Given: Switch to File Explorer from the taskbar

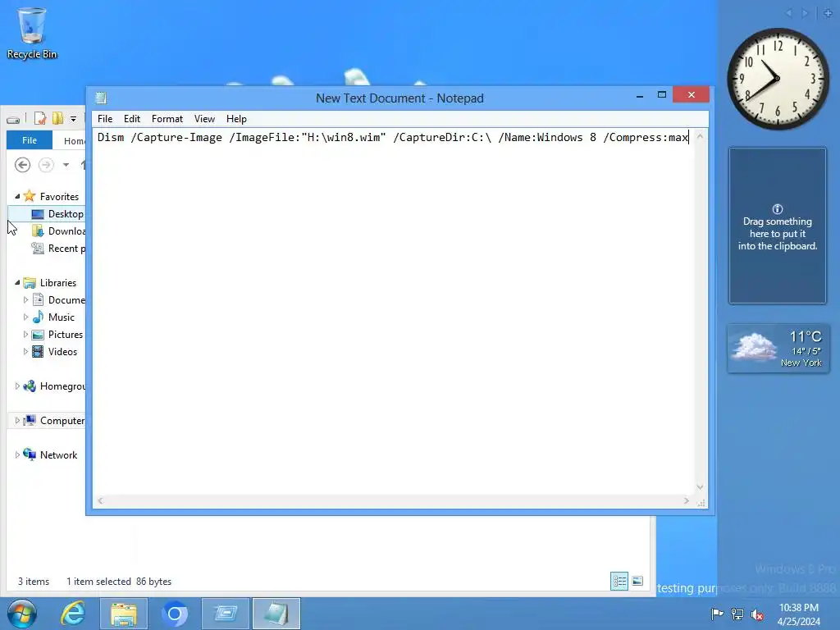Looking at the screenshot, I should [124, 614].
